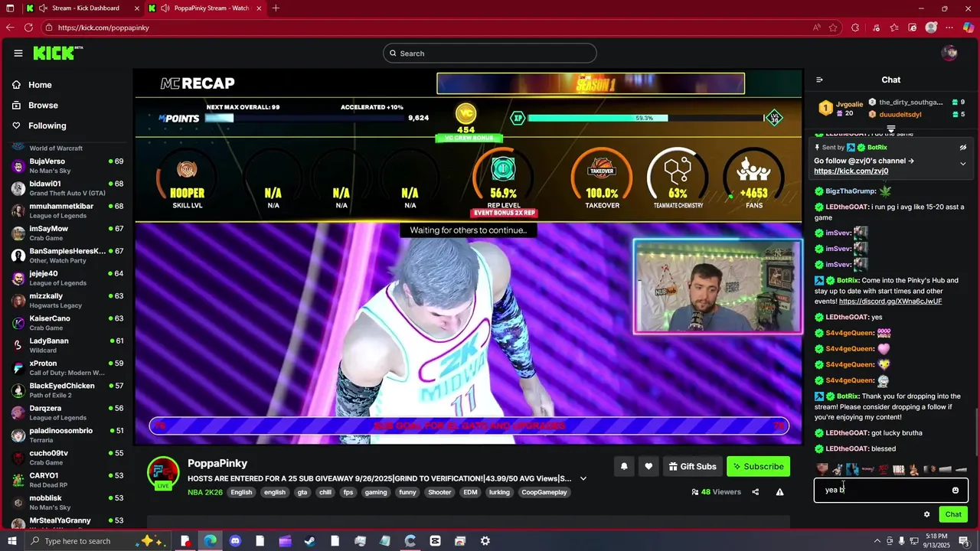
Task: Share the stream using the share icon
Action: pos(755,492)
